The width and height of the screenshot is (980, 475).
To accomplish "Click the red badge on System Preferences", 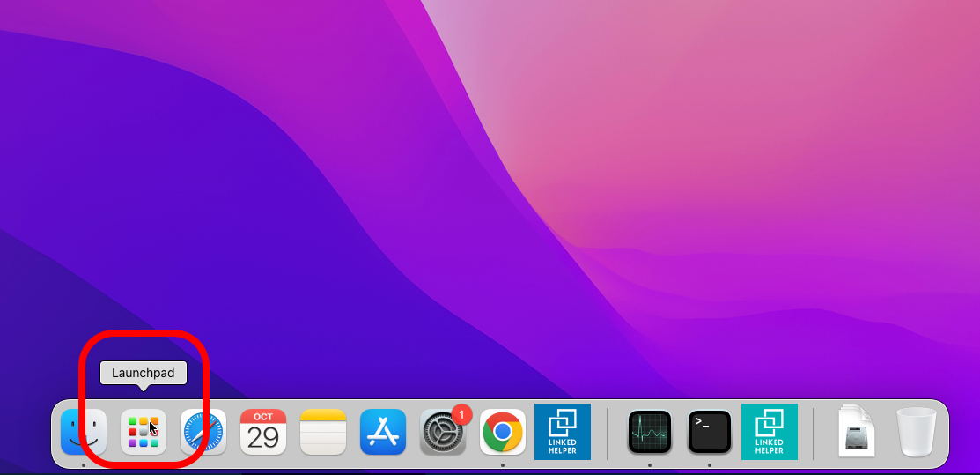I will pyautogui.click(x=462, y=413).
